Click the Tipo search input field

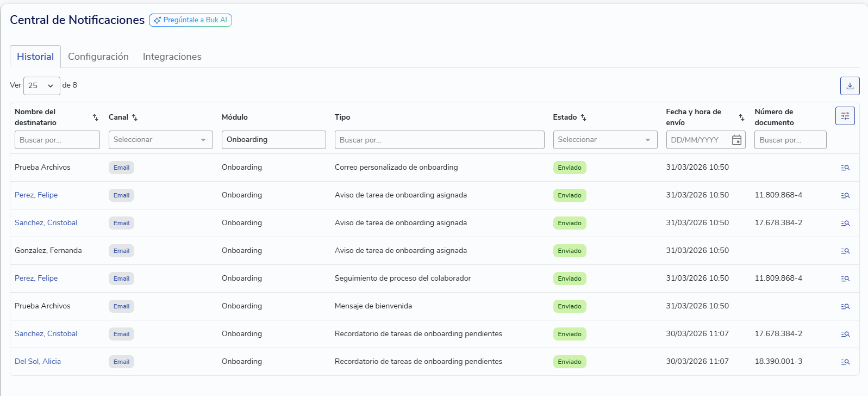pyautogui.click(x=439, y=140)
